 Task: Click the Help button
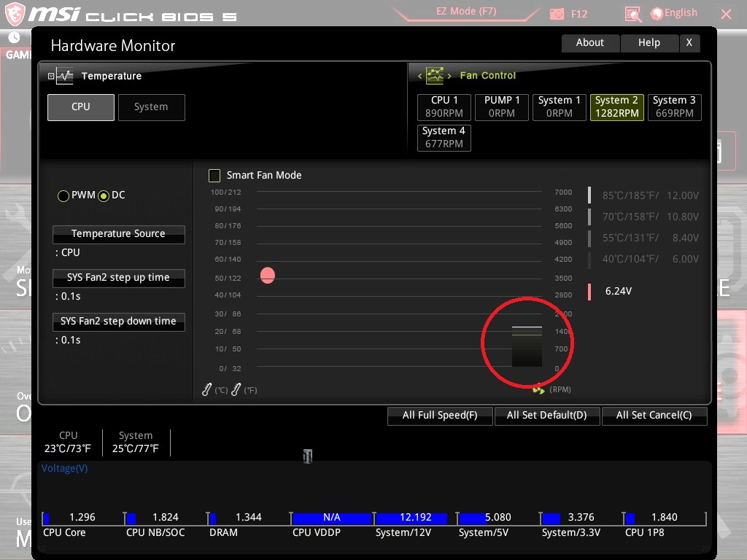tap(649, 43)
